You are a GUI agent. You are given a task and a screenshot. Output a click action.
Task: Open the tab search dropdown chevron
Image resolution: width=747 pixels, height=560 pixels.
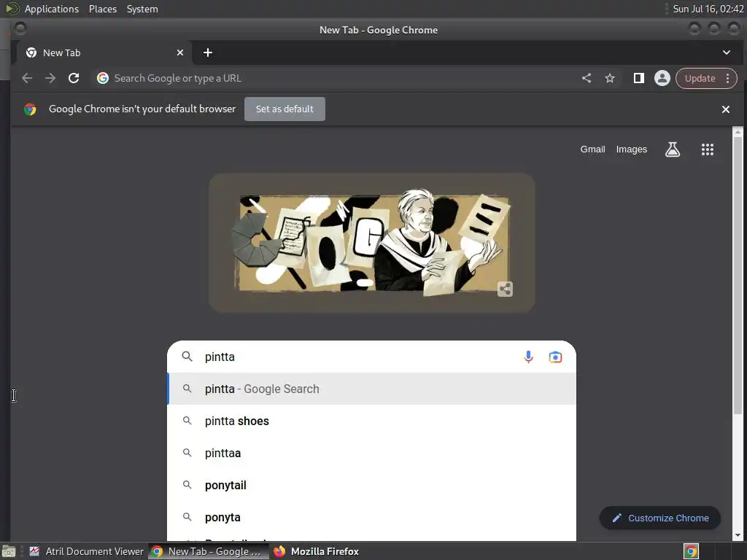[726, 52]
